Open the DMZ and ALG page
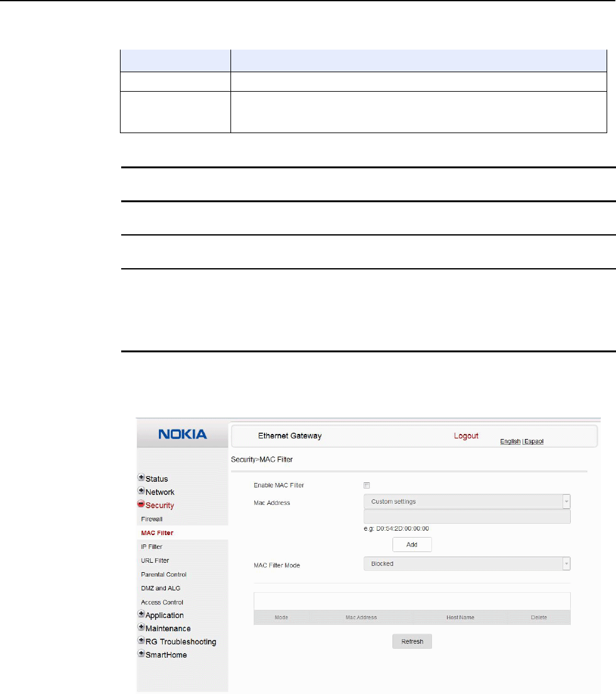Viewport: 616px width, 694px height. [x=161, y=588]
